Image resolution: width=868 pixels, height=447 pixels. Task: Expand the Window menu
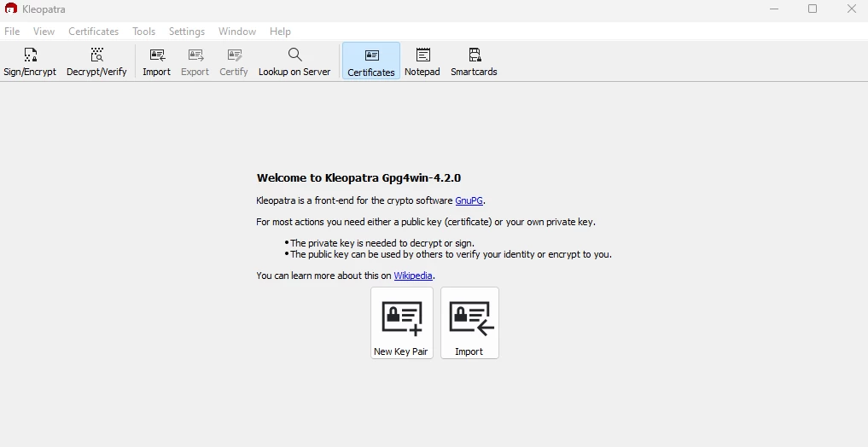click(x=237, y=32)
